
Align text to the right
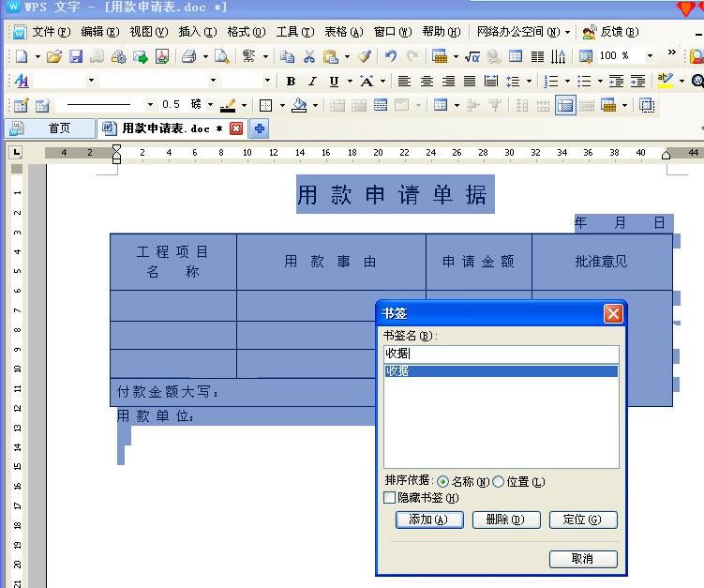click(x=448, y=82)
